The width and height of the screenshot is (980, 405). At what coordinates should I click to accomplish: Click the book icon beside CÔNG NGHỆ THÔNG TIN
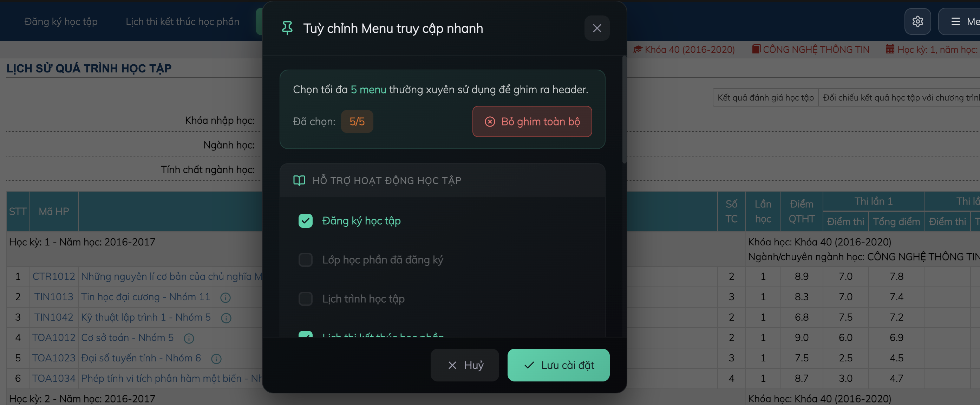pos(756,49)
